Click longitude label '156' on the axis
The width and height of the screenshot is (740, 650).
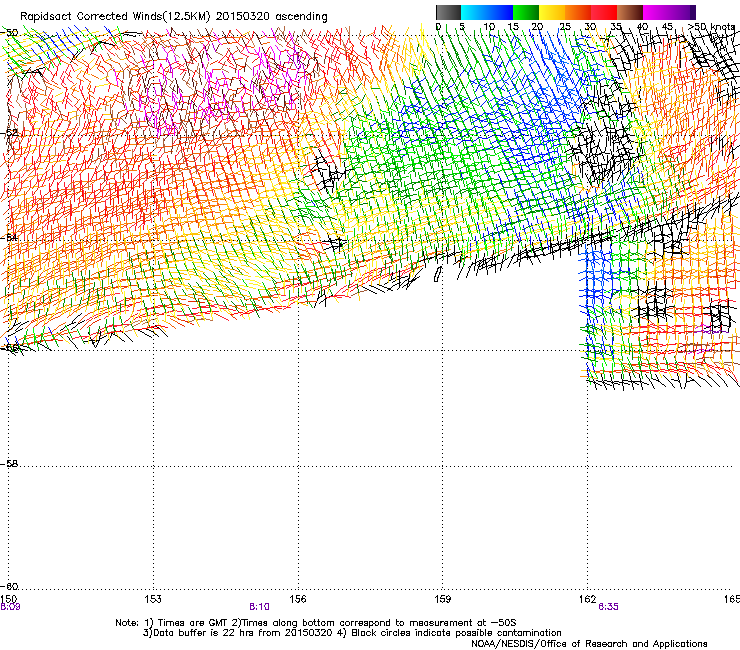[298, 599]
